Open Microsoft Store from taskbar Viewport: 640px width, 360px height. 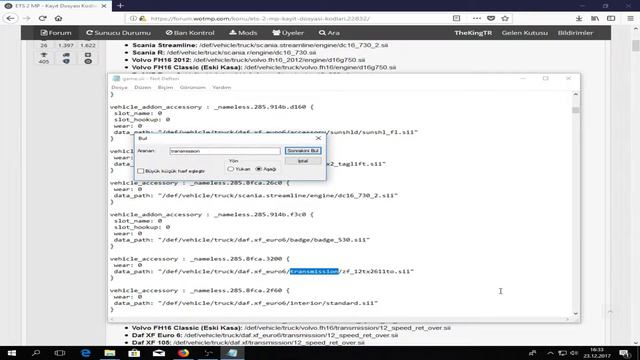point(134,353)
